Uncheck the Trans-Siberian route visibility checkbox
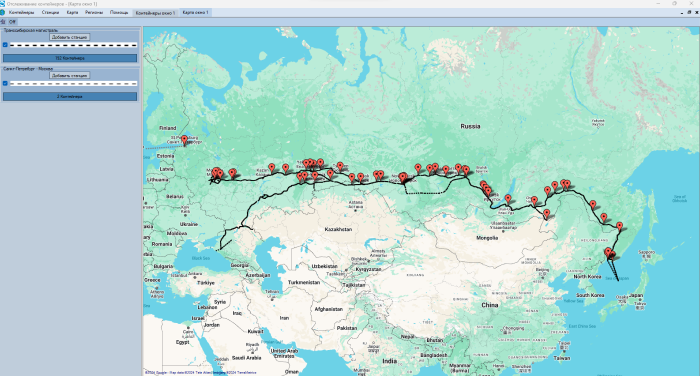700x376 pixels. coord(5,45)
